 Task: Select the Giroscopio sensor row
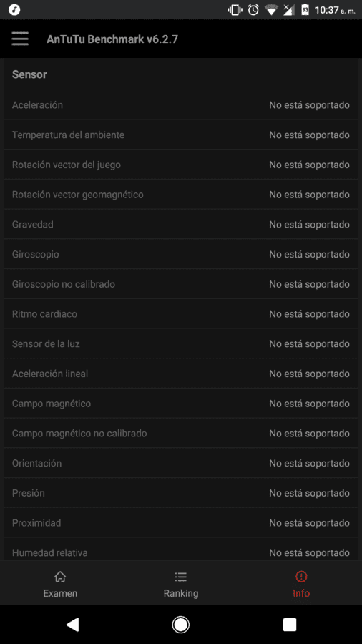(x=181, y=254)
